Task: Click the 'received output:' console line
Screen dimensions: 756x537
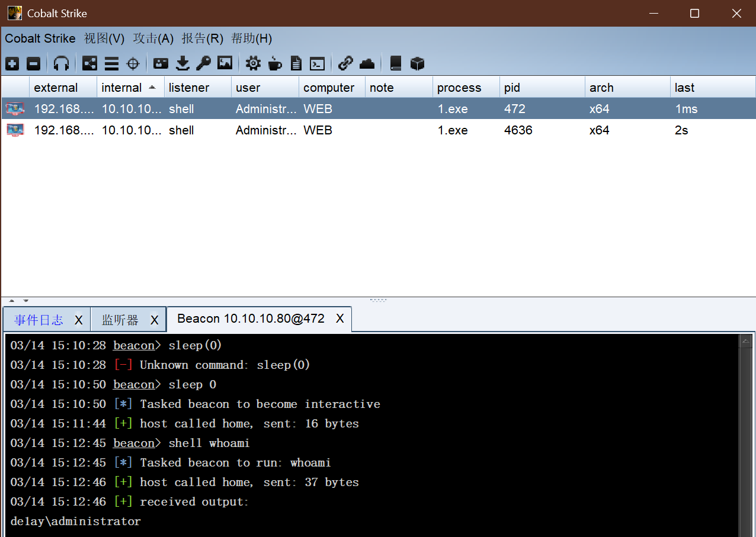Action: [x=130, y=501]
